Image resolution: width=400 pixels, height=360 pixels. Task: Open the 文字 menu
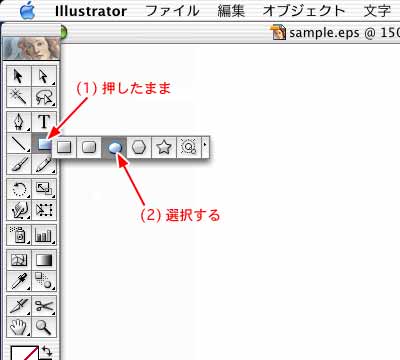pyautogui.click(x=377, y=11)
